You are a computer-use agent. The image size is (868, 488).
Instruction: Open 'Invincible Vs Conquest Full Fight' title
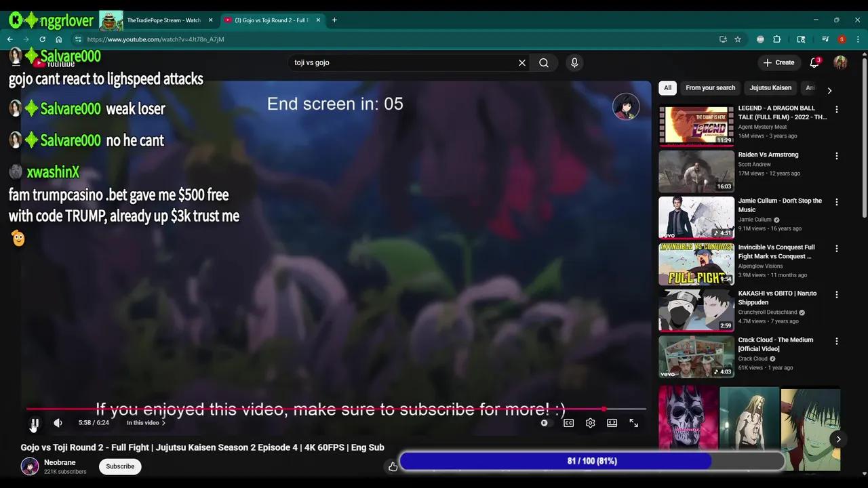[776, 251]
